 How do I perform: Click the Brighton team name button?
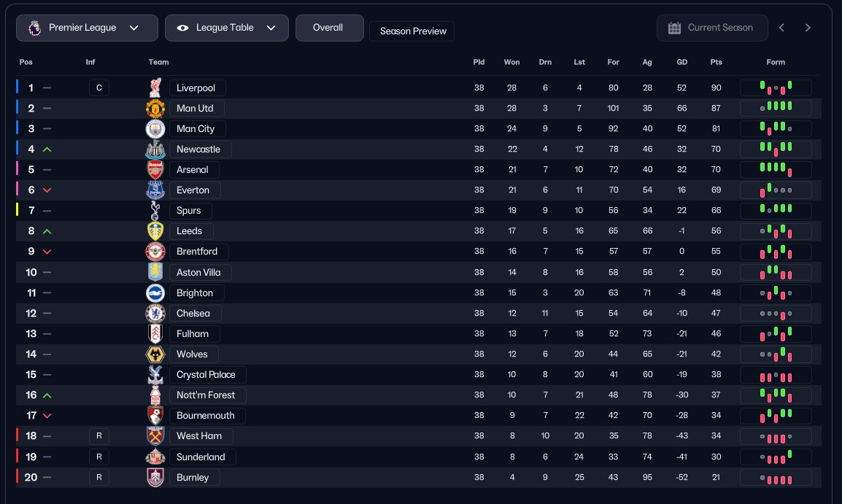[196, 293]
